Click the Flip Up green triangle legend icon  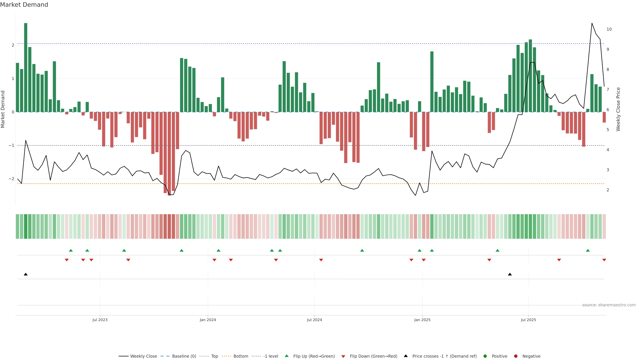[x=286, y=356]
